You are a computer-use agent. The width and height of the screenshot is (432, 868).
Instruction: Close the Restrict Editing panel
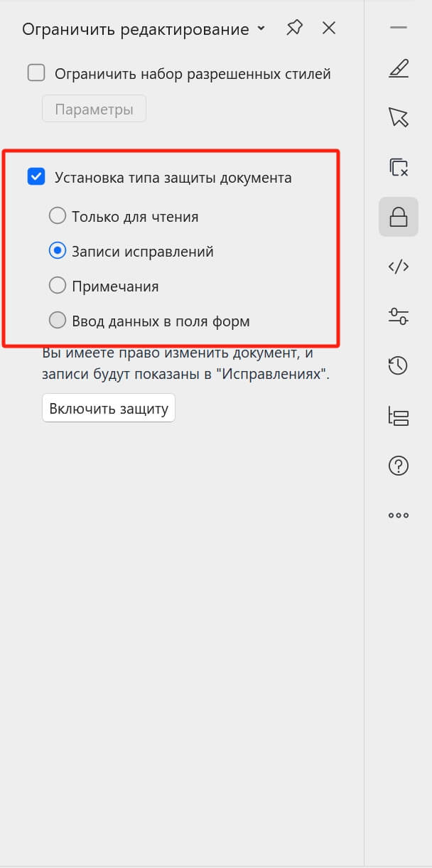(x=328, y=28)
